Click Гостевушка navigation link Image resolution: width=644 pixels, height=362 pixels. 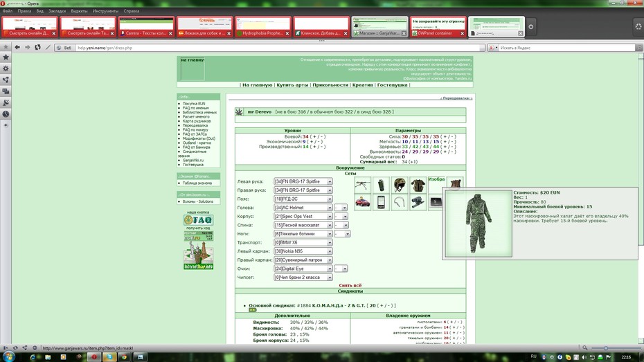[392, 85]
